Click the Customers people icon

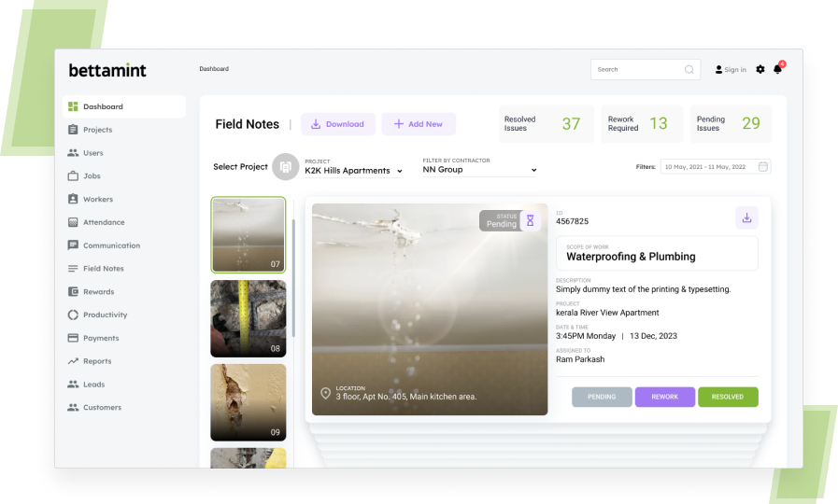(x=73, y=407)
